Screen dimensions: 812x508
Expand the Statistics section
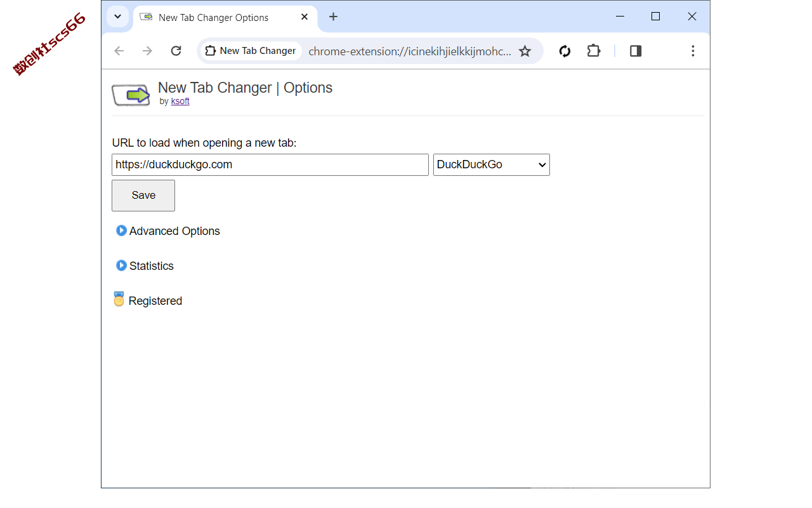coord(145,266)
